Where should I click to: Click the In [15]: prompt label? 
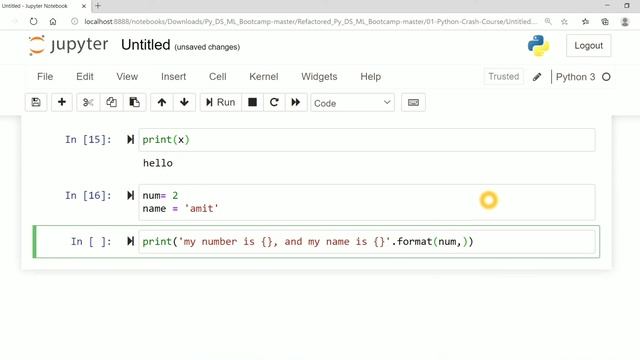[x=88, y=140]
